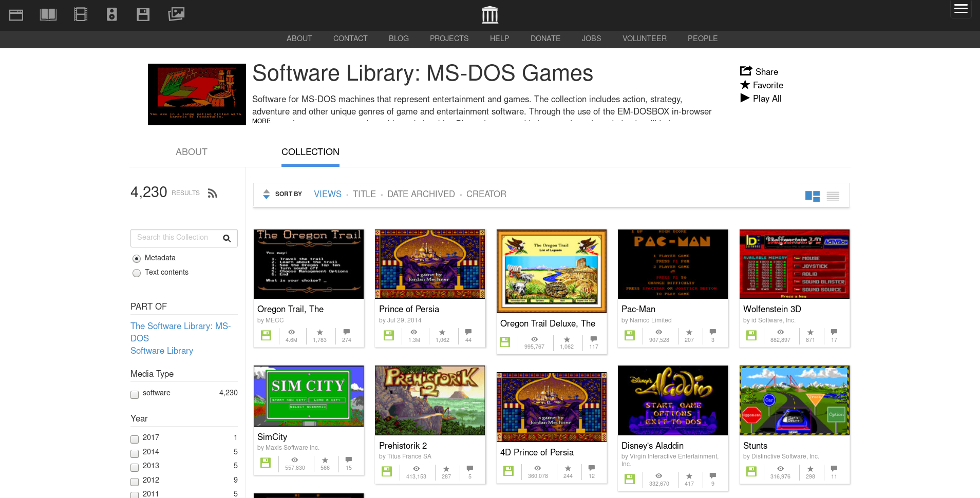Open the hamburger menu
This screenshot has height=498, width=980.
coord(960,9)
